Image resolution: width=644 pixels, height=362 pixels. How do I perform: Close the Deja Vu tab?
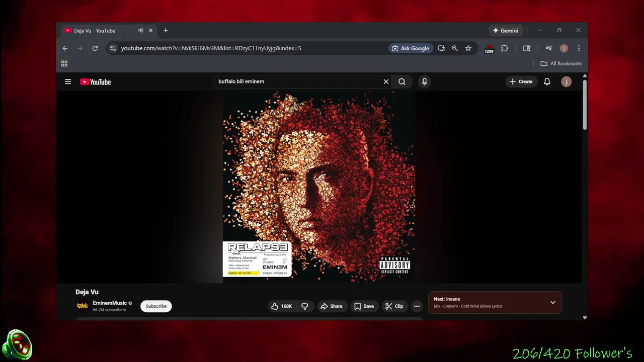tap(150, 31)
